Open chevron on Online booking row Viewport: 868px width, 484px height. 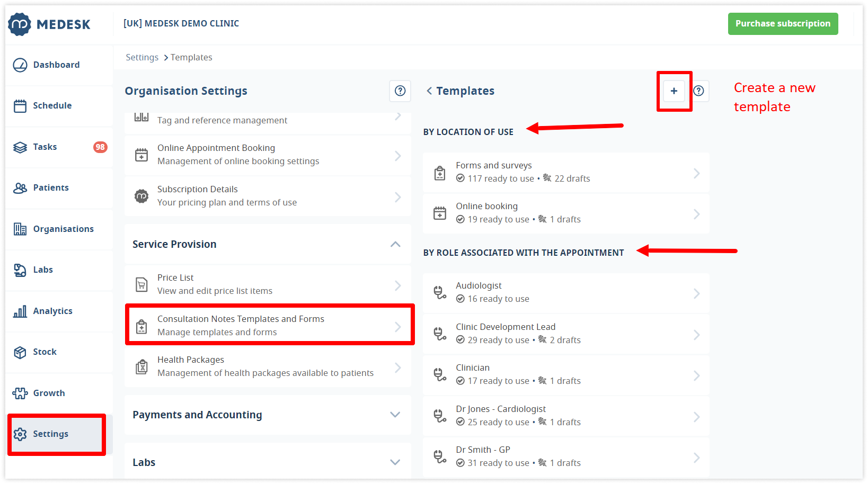(697, 214)
